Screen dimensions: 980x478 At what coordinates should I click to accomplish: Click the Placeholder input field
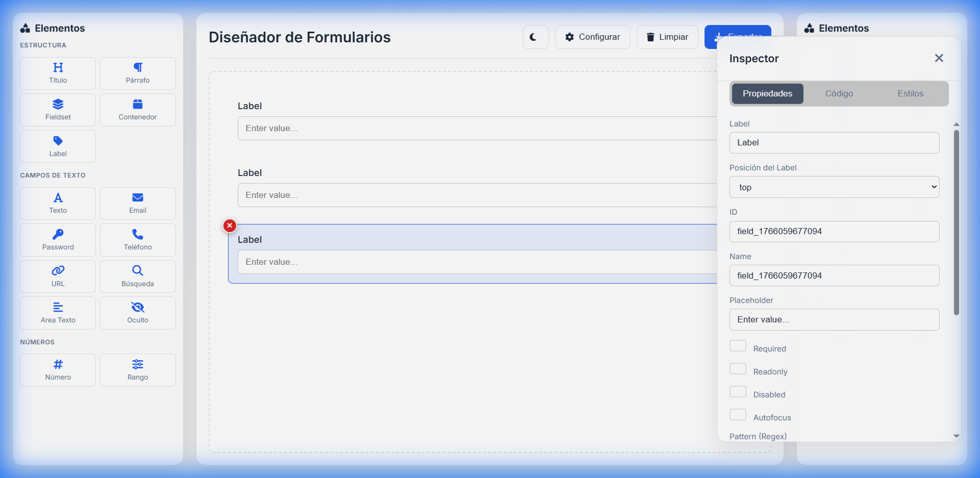834,320
